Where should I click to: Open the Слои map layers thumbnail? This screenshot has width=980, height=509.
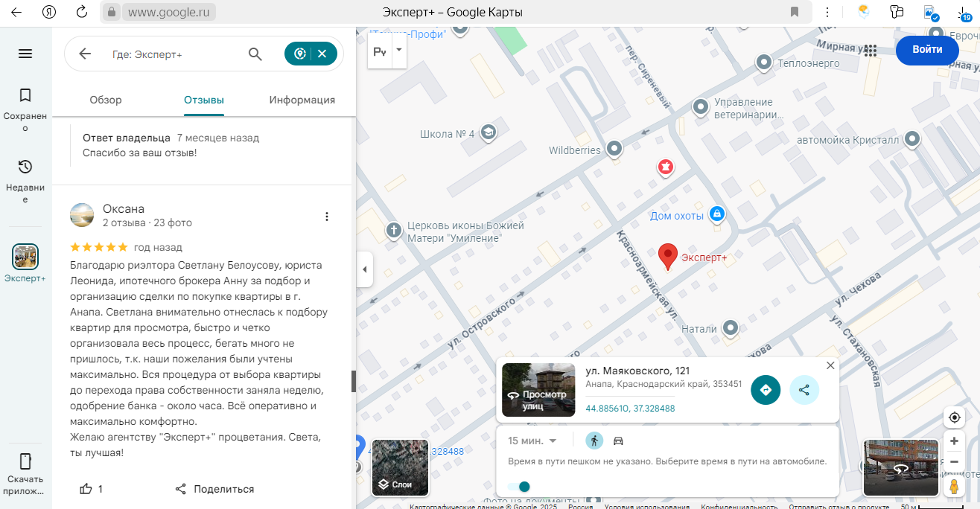click(401, 468)
